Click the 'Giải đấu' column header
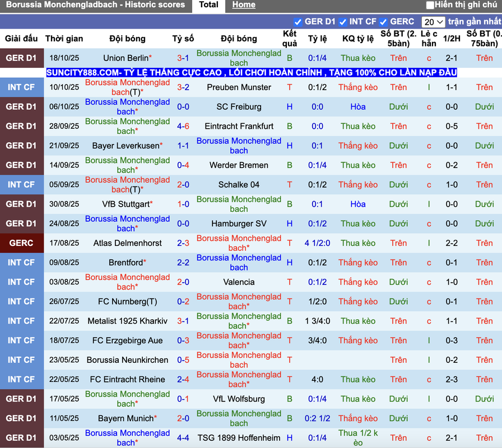This screenshot has width=502, height=448. [21, 39]
